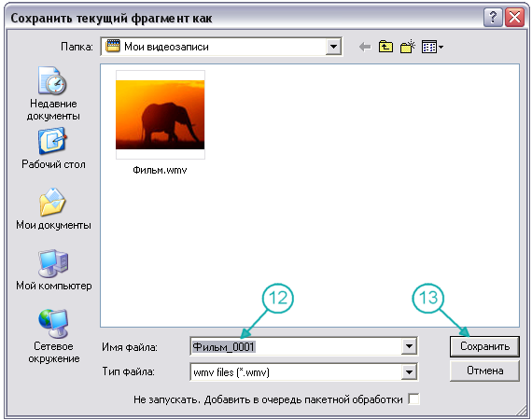
Task: Create a new folder
Action: pos(408,47)
